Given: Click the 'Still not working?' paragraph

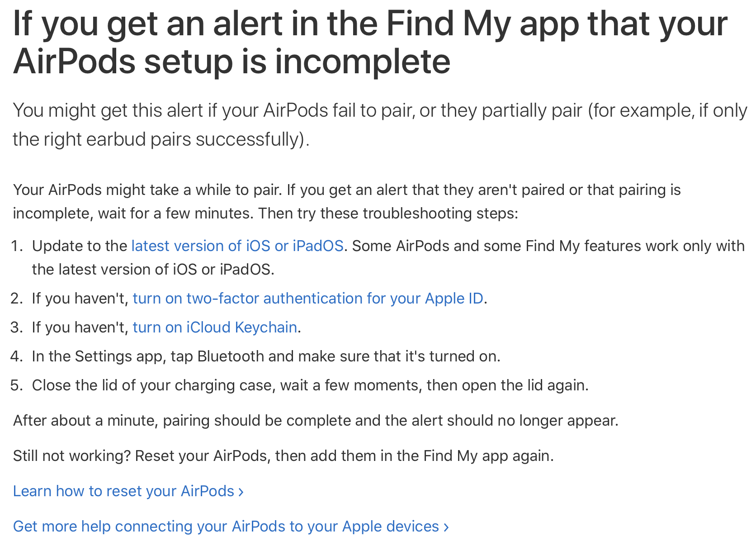Looking at the screenshot, I should pyautogui.click(x=283, y=456).
